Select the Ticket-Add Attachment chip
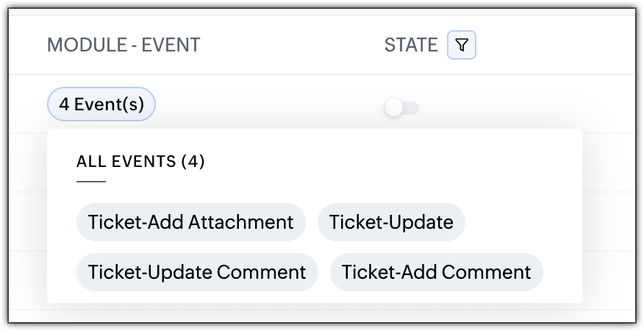The image size is (644, 331). [190, 222]
